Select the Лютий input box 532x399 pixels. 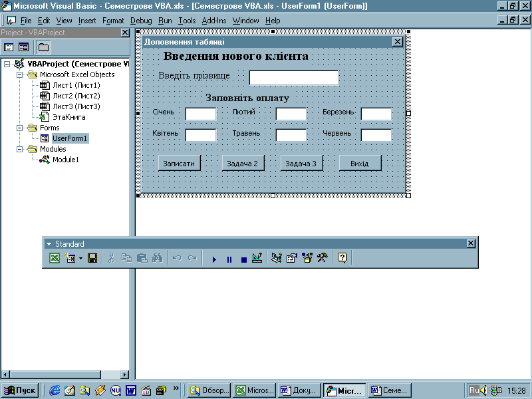pyautogui.click(x=291, y=114)
